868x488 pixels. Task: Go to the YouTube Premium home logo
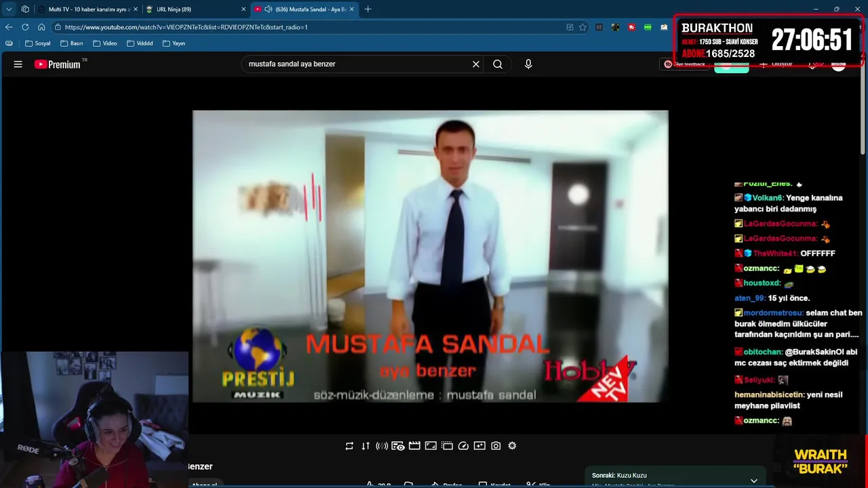[58, 64]
